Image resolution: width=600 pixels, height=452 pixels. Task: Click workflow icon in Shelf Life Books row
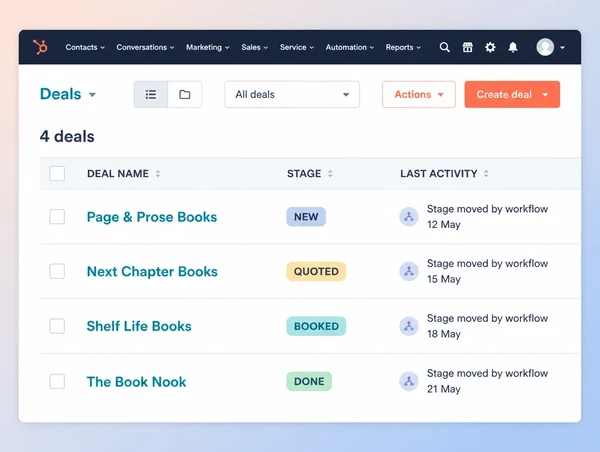(x=409, y=326)
